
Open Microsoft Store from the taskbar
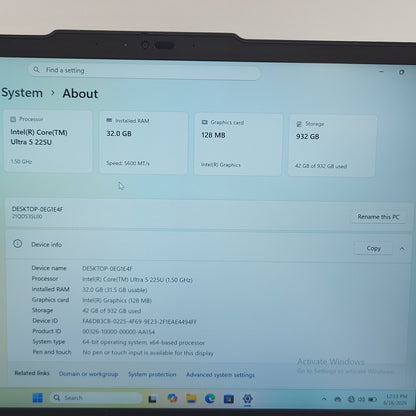coord(229,399)
